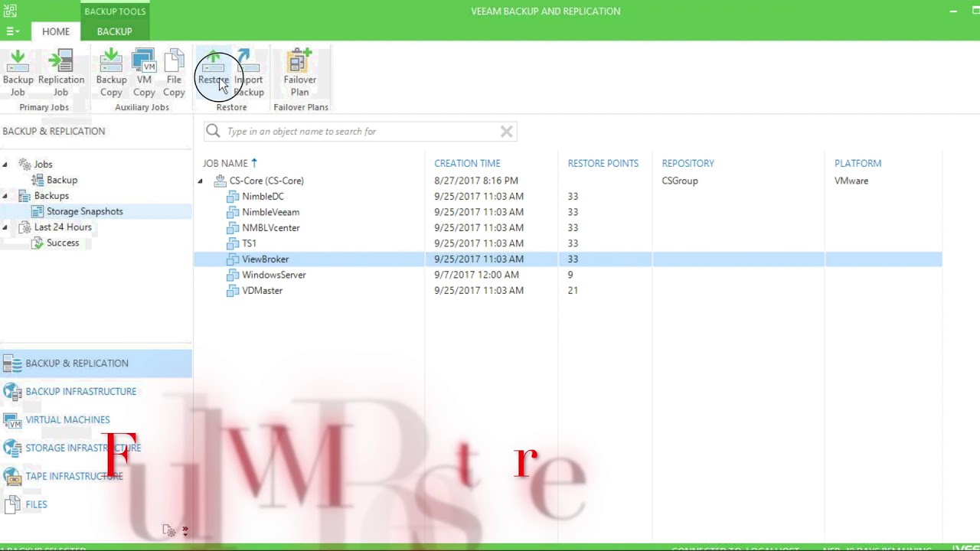Image resolution: width=980 pixels, height=551 pixels.
Task: Click the Files page icon
Action: pyautogui.click(x=12, y=505)
